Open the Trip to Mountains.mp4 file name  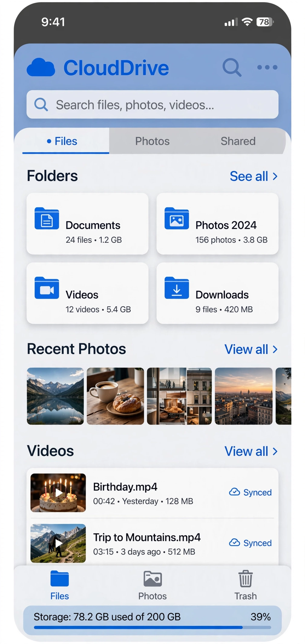point(147,537)
